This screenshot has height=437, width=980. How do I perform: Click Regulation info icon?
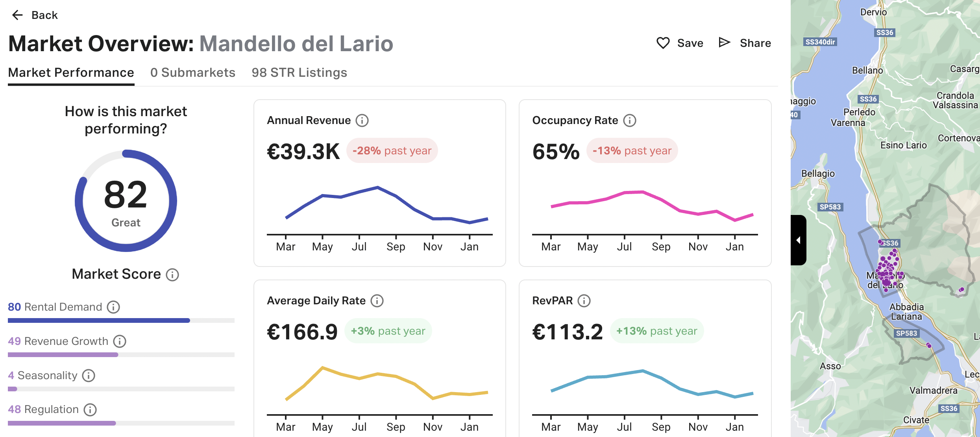pyautogui.click(x=90, y=410)
